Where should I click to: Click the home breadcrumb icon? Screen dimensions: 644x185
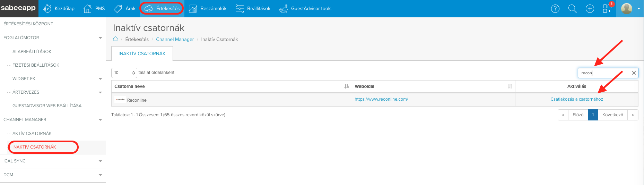coord(115,39)
